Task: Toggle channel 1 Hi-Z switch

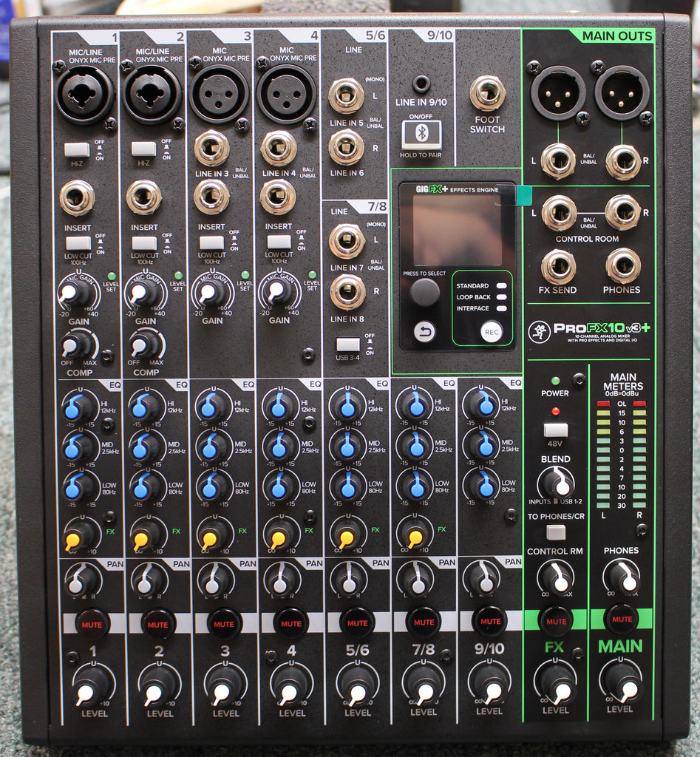Action: pyautogui.click(x=77, y=149)
